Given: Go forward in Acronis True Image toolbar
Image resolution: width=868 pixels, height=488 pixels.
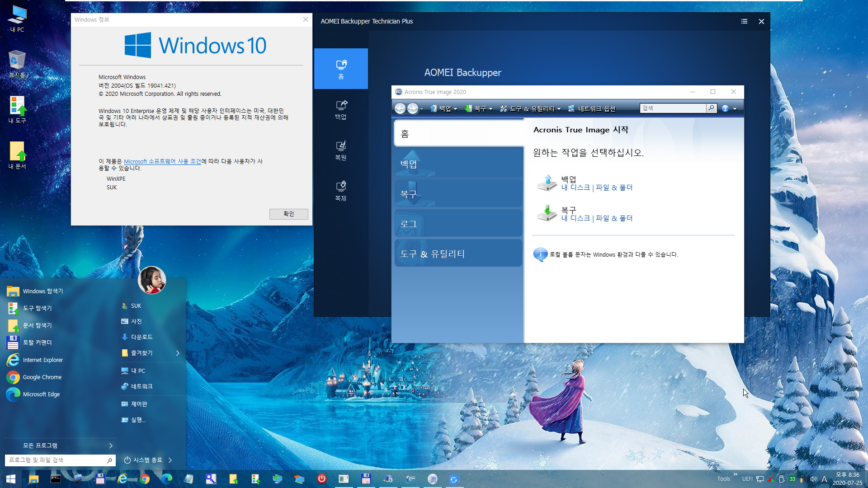Looking at the screenshot, I should click(x=412, y=108).
